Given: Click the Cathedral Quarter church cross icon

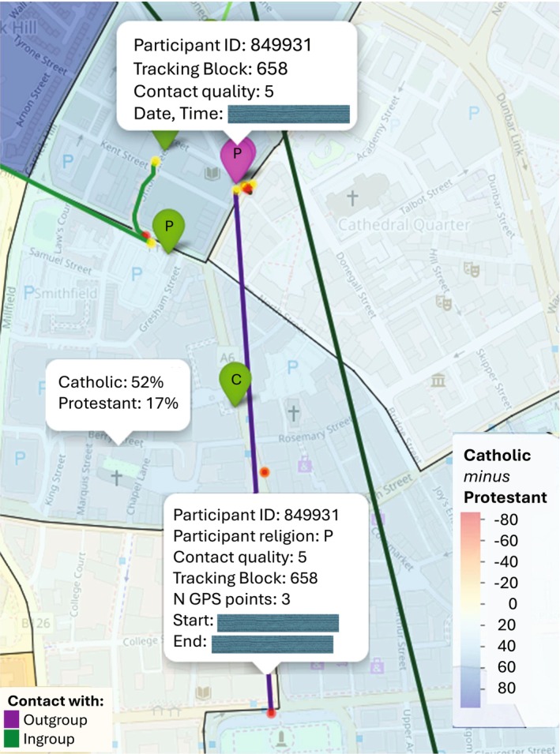Looking at the screenshot, I should (352, 197).
